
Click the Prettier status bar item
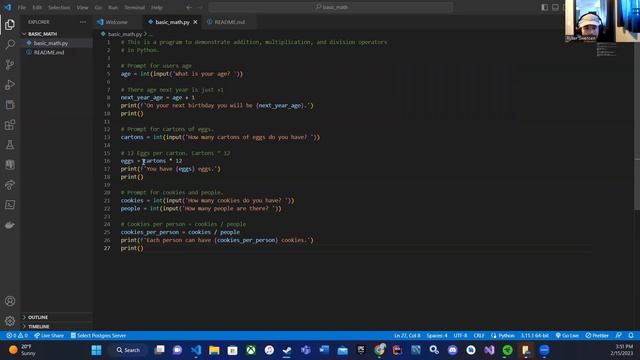pyautogui.click(x=597, y=336)
